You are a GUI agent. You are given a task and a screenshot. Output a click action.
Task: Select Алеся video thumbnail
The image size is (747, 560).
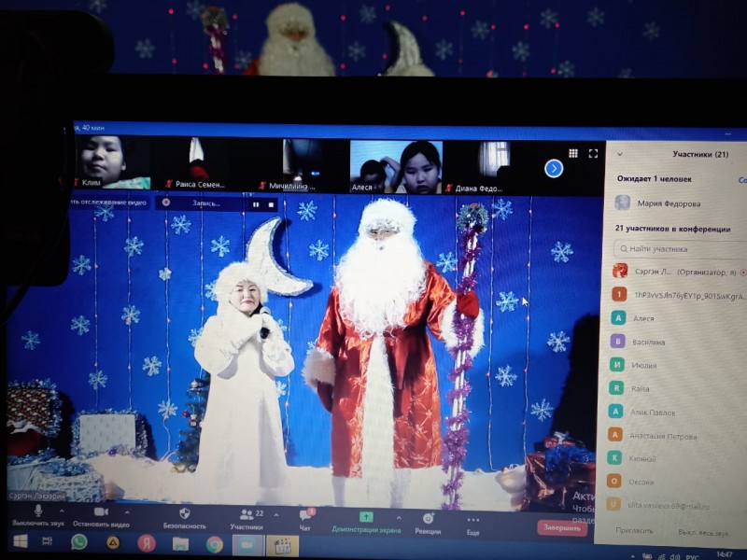tap(396, 167)
